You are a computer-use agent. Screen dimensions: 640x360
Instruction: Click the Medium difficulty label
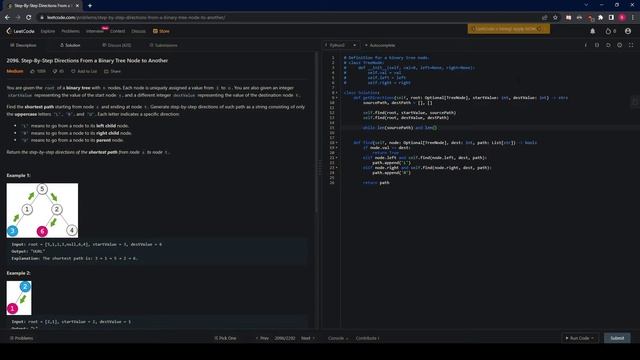point(15,71)
